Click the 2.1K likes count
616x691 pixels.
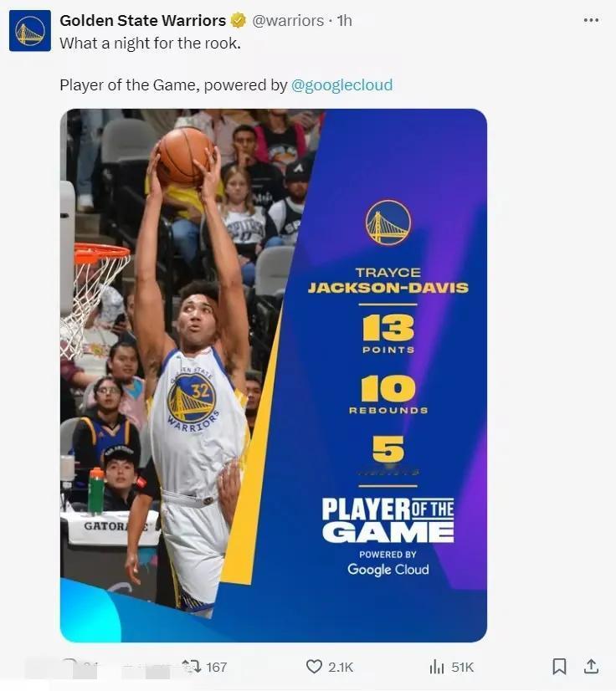(341, 668)
